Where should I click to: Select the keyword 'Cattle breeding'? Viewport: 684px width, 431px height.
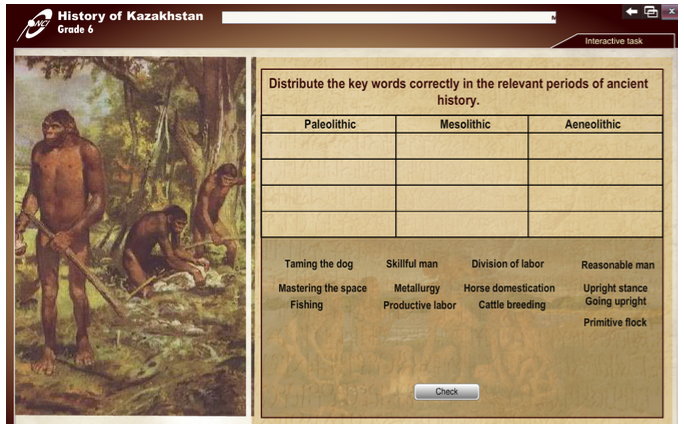point(512,305)
